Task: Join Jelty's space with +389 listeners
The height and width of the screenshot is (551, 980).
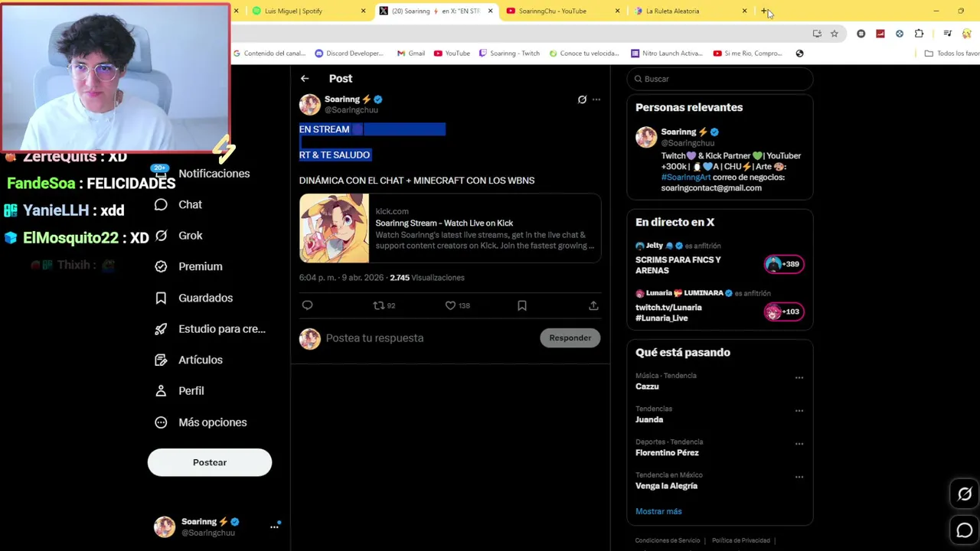Action: tap(783, 264)
